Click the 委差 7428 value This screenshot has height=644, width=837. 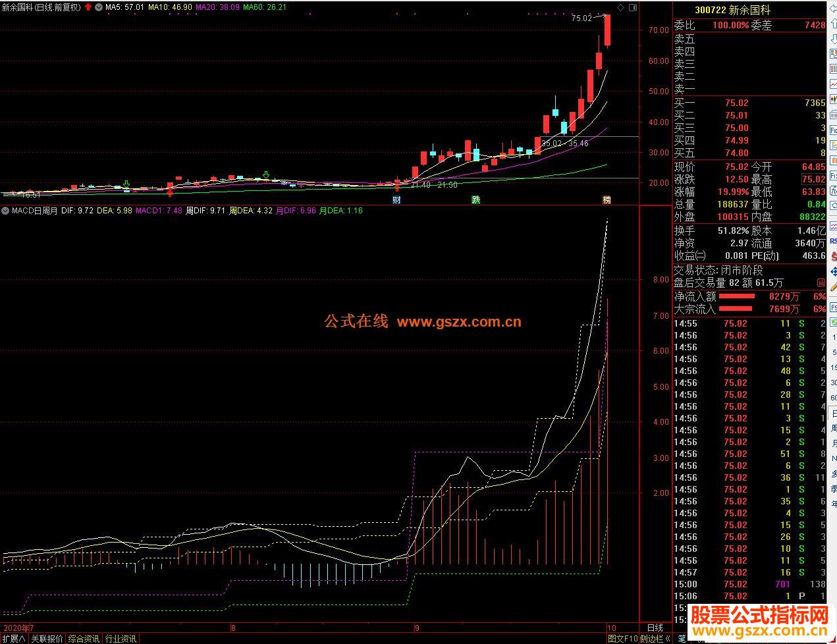click(x=815, y=26)
